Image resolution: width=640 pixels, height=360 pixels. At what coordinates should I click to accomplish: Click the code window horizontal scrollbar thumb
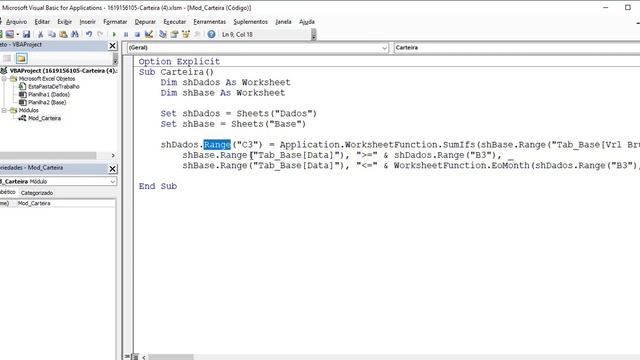pyautogui.click(x=171, y=357)
